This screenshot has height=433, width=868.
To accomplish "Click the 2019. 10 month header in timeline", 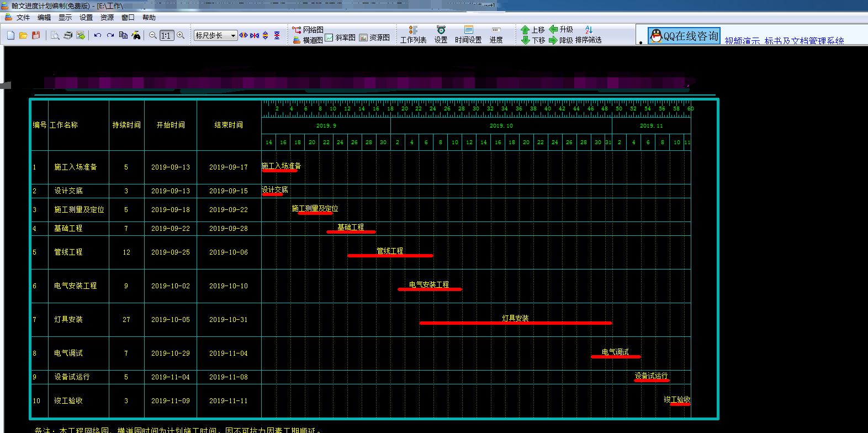I will click(501, 126).
